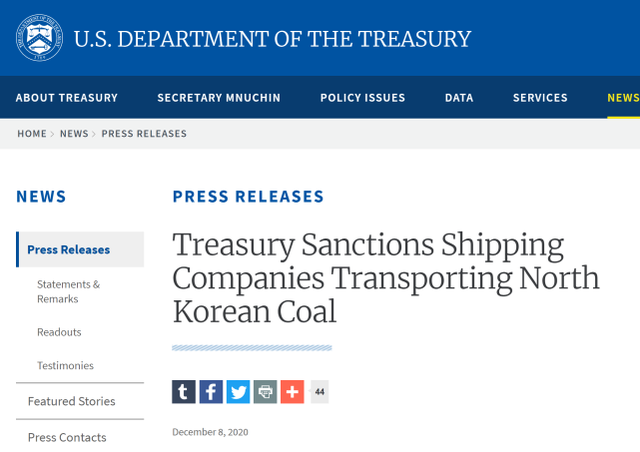The image size is (640, 452).
Task: Click News breadcrumb link
Action: [x=74, y=134]
